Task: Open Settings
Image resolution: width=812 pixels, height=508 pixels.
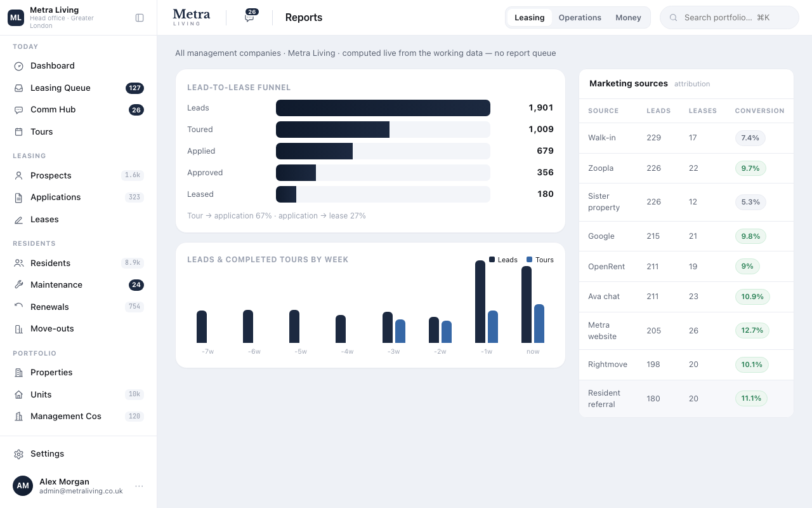Action: pos(78,454)
